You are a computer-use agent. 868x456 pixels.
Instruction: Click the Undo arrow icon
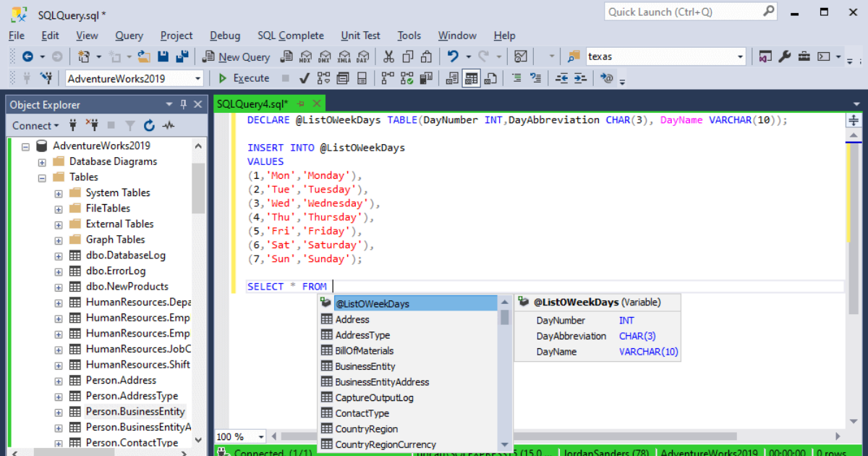pyautogui.click(x=453, y=56)
